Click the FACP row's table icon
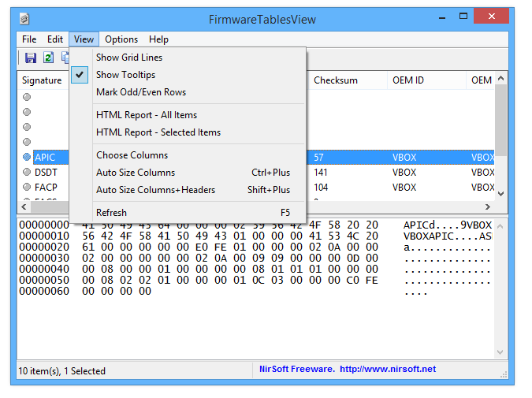 coord(27,187)
